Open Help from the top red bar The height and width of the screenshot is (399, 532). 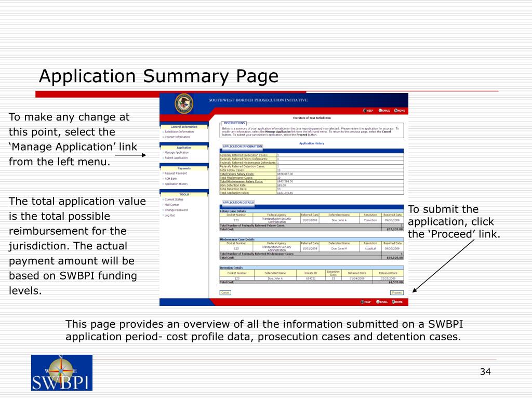coord(368,111)
